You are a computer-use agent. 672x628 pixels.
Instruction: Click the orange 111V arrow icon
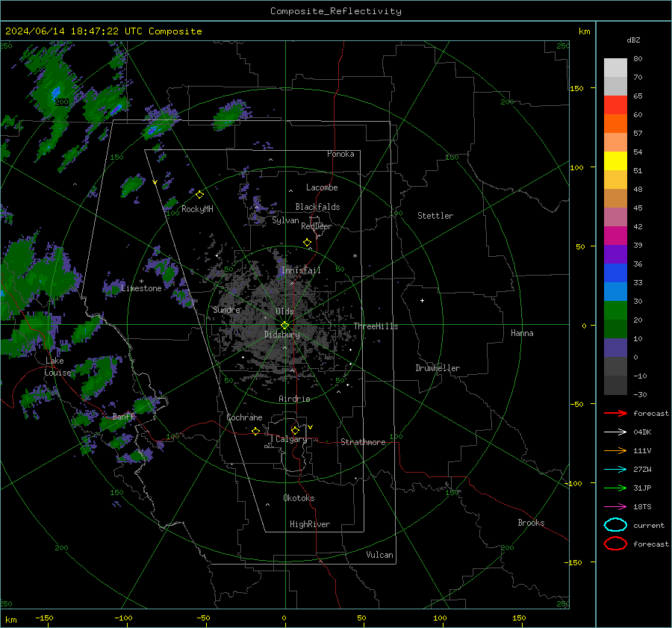615,450
